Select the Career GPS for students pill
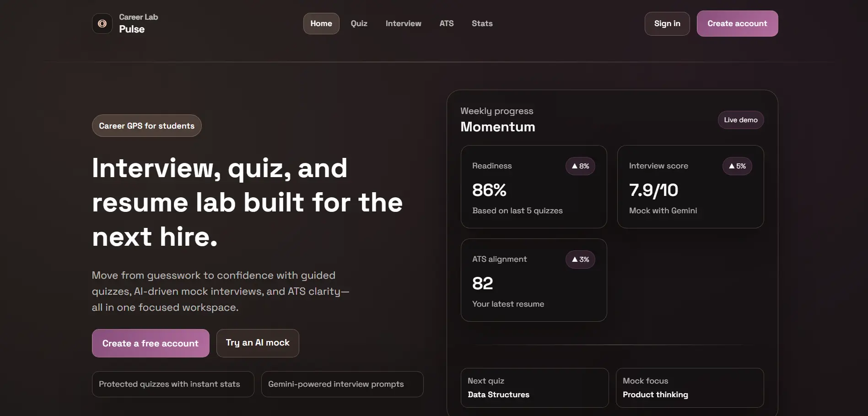868x416 pixels. click(x=146, y=126)
